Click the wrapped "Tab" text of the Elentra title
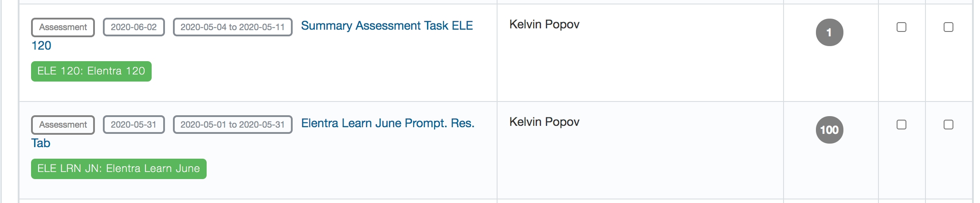The height and width of the screenshot is (203, 980). [x=41, y=143]
